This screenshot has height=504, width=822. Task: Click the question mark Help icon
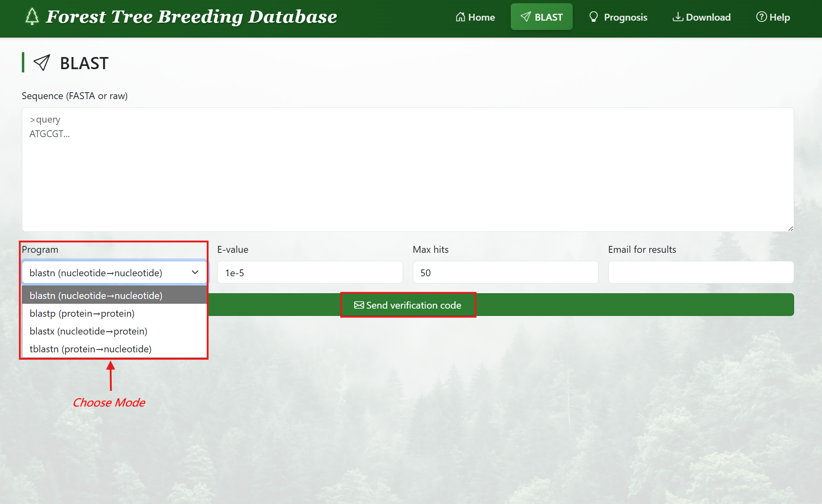tap(761, 17)
